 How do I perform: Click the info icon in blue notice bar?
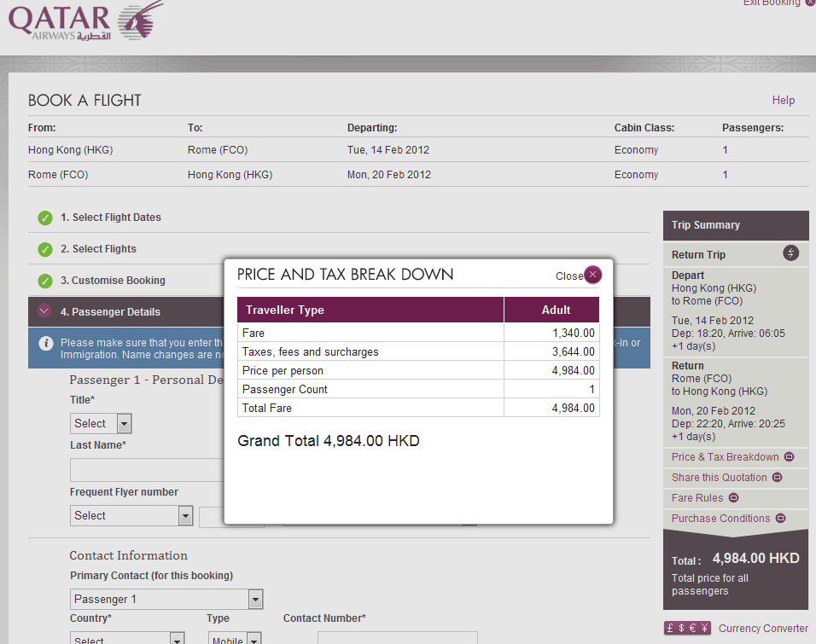coord(46,343)
